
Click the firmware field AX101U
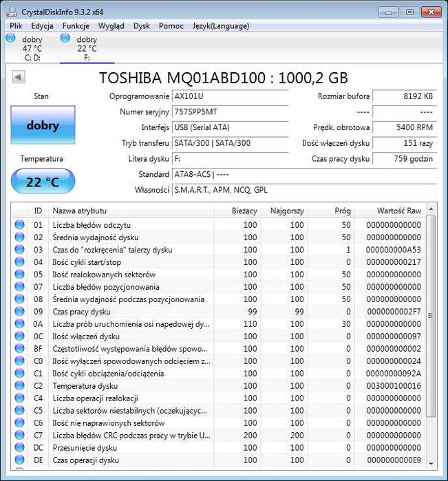pos(230,96)
